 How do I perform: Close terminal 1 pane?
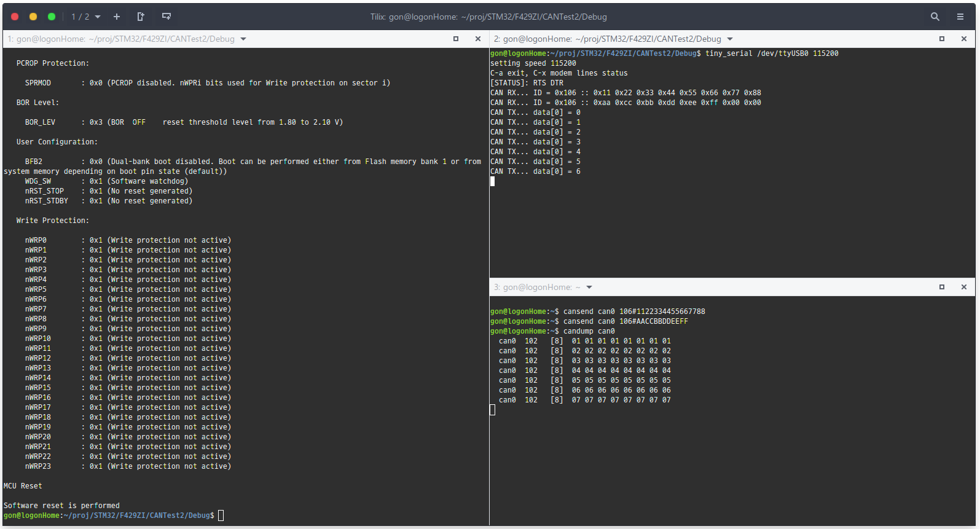coord(478,39)
